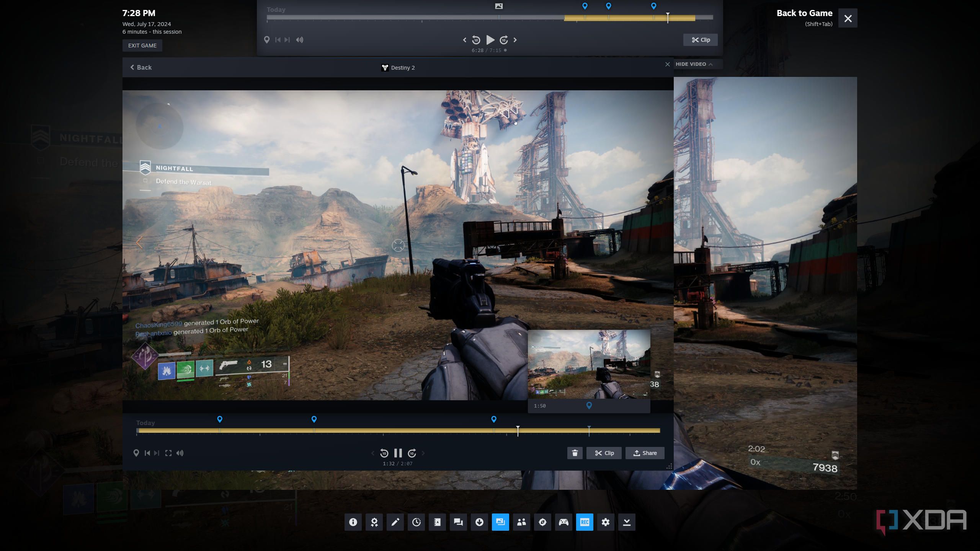Collapse the panel with Hide Video
Viewport: 980px width, 551px height.
point(694,64)
